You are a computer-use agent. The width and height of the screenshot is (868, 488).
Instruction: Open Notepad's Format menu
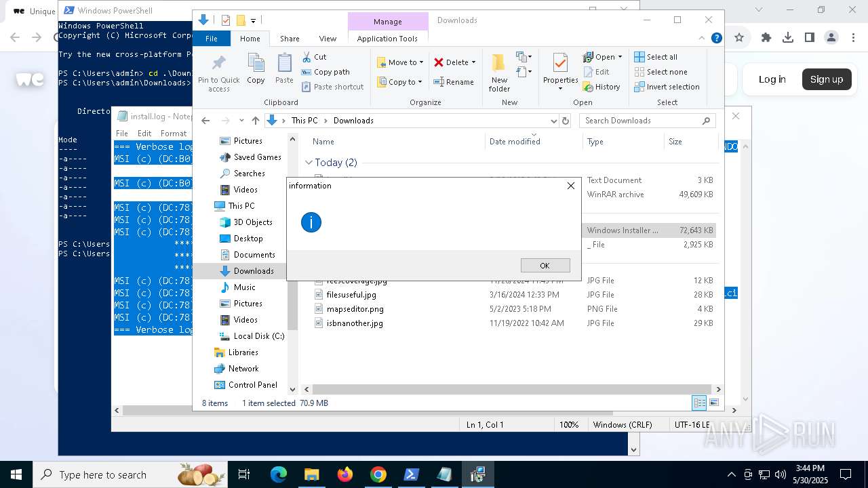174,134
